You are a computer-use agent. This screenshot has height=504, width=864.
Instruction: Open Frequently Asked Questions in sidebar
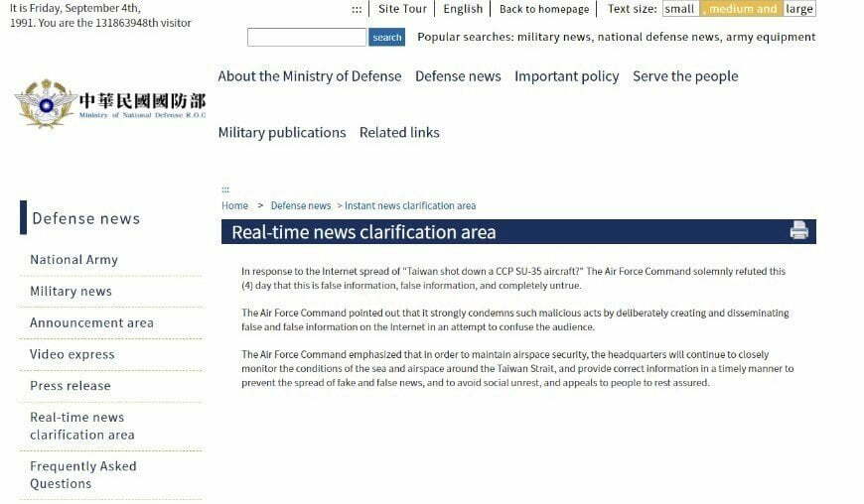tap(83, 474)
